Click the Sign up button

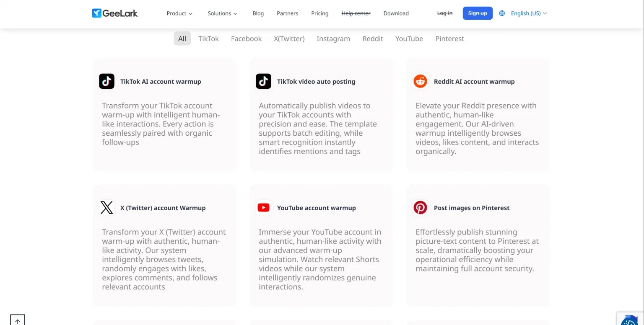coord(478,13)
